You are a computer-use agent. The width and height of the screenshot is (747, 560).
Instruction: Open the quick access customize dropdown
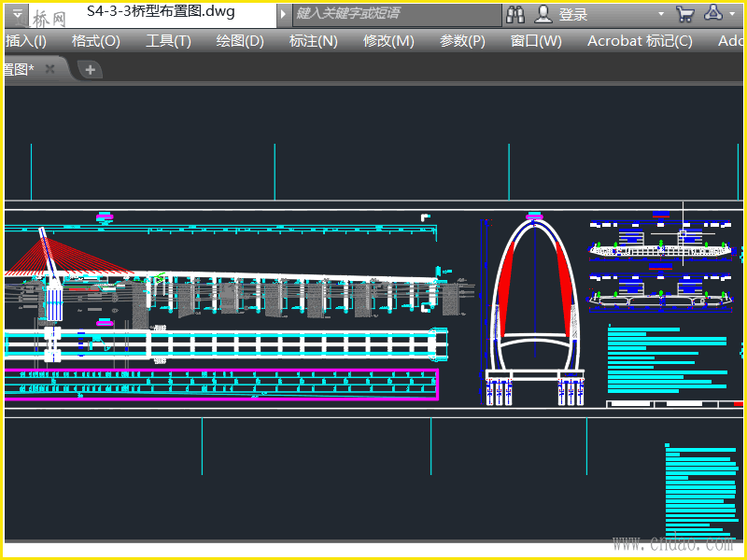click(18, 14)
